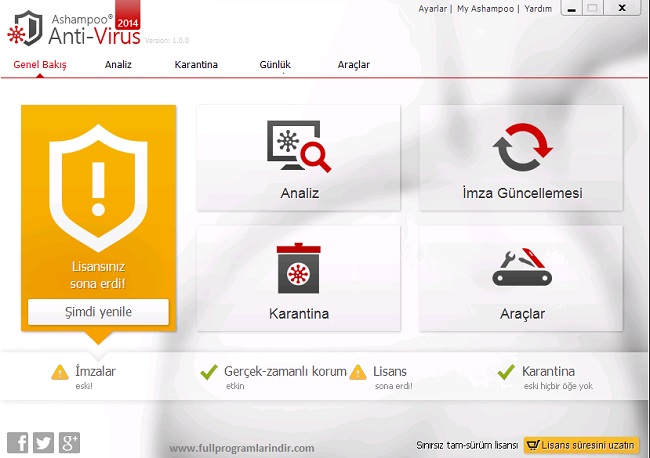This screenshot has width=650, height=458.
Task: Open the Günlük tab
Action: tap(275, 65)
